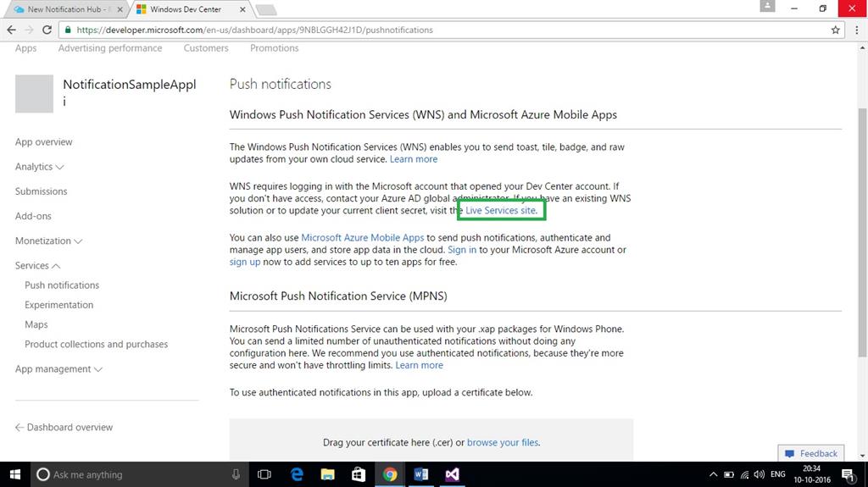Screen dimensions: 868x487
Task: Open File Explorer from taskbar
Action: (328, 475)
